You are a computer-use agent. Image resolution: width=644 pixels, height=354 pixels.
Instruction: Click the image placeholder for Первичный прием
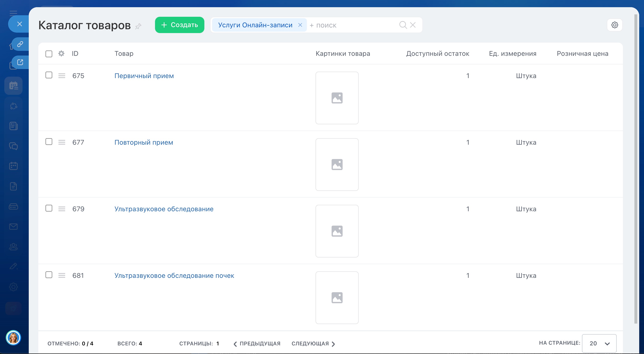pos(337,98)
